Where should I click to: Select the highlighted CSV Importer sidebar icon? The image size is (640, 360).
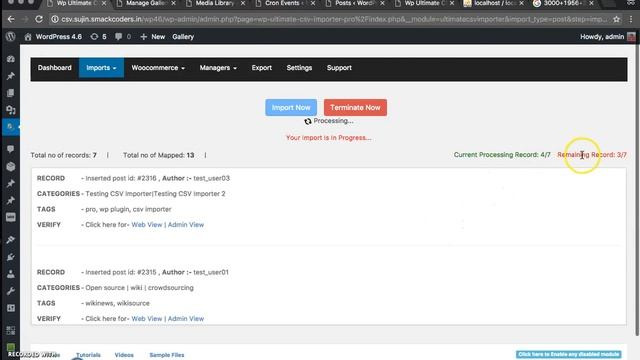pyautogui.click(x=11, y=127)
